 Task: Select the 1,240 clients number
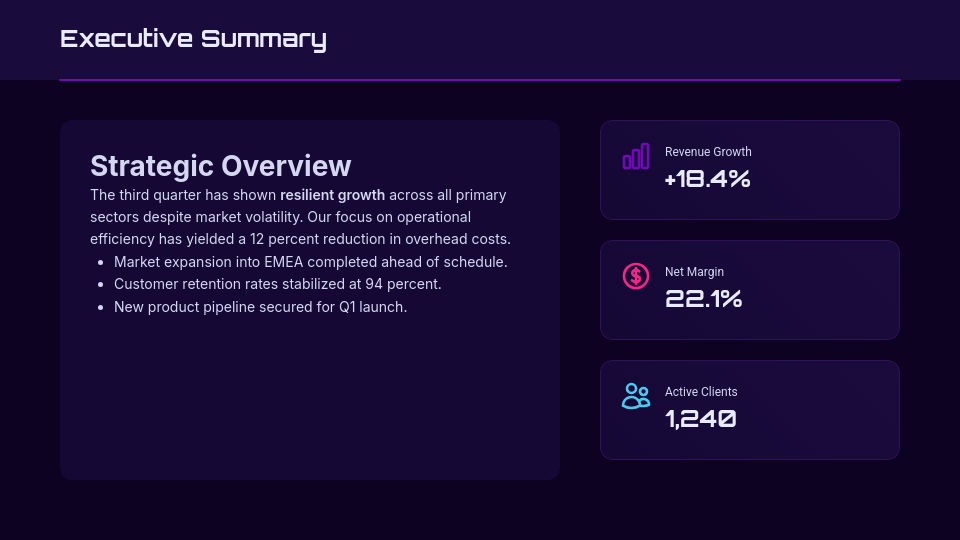pyautogui.click(x=700, y=419)
